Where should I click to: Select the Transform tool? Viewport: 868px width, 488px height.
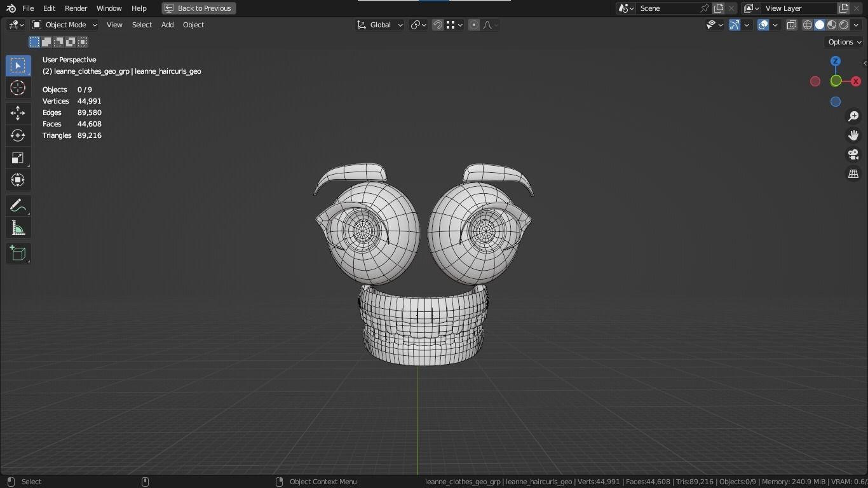tap(18, 180)
